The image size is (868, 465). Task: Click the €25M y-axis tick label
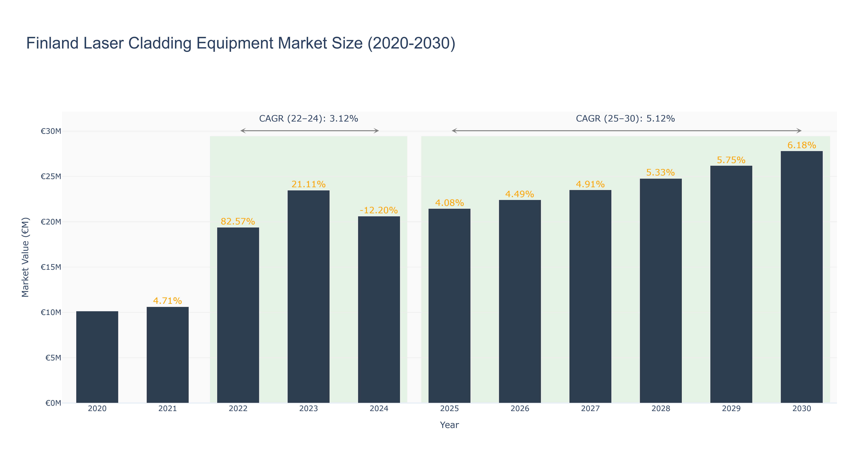[51, 177]
